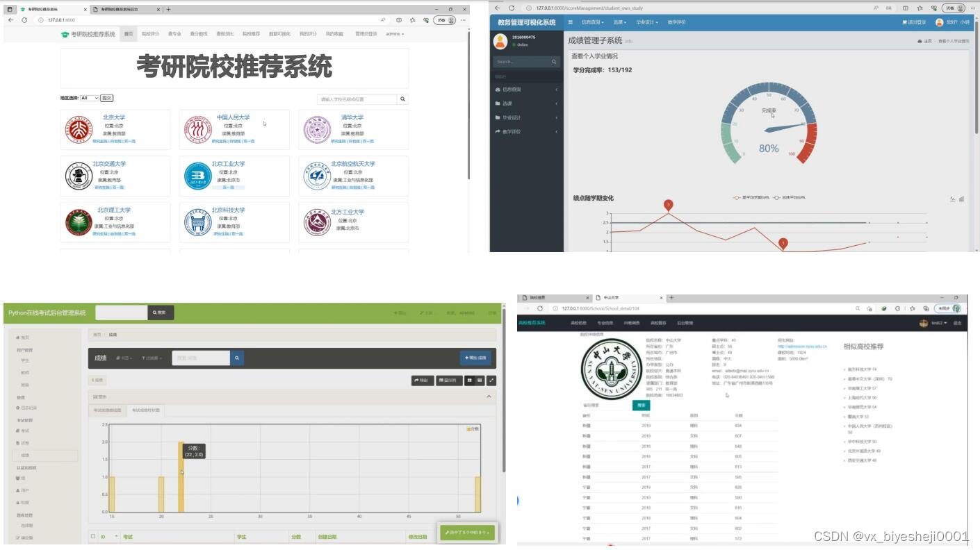
Task: Expand the 地区选择 All dropdown
Action: (90, 98)
